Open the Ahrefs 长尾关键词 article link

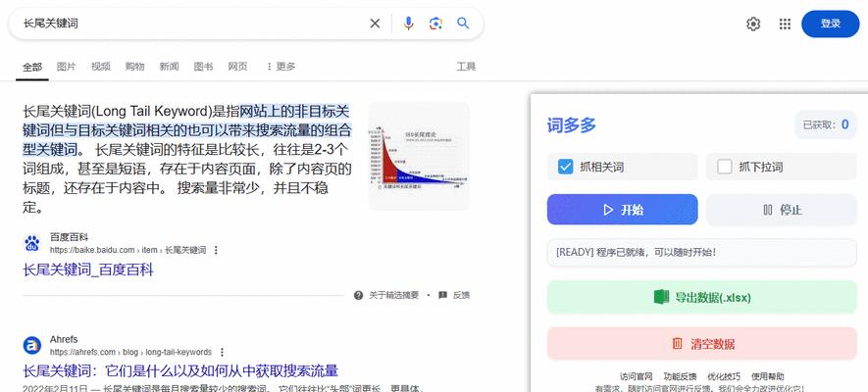click(x=180, y=370)
